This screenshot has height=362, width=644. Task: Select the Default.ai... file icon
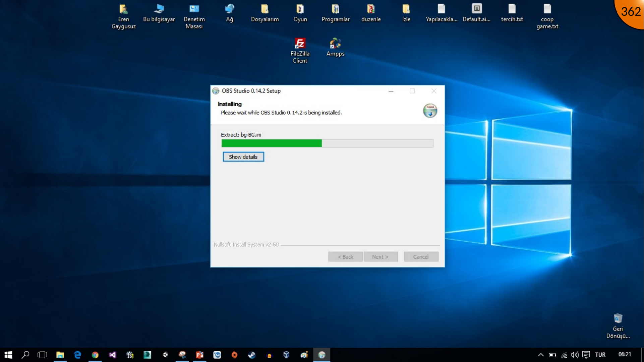[x=477, y=13]
